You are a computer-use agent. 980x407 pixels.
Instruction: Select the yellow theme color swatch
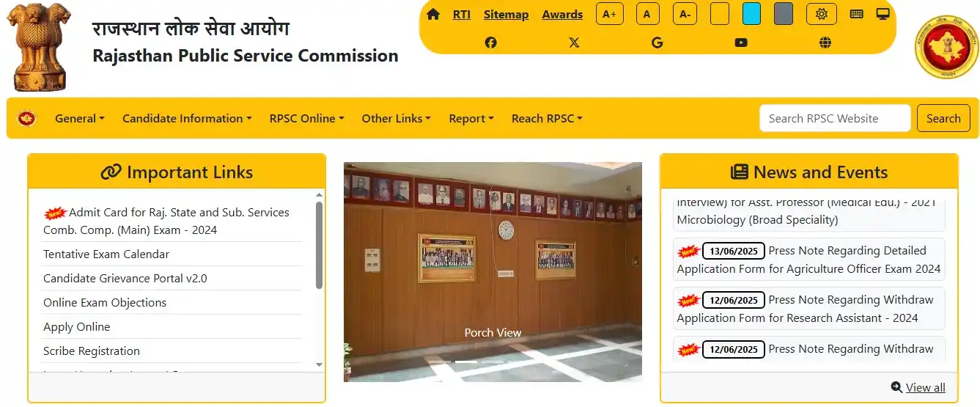click(x=720, y=14)
